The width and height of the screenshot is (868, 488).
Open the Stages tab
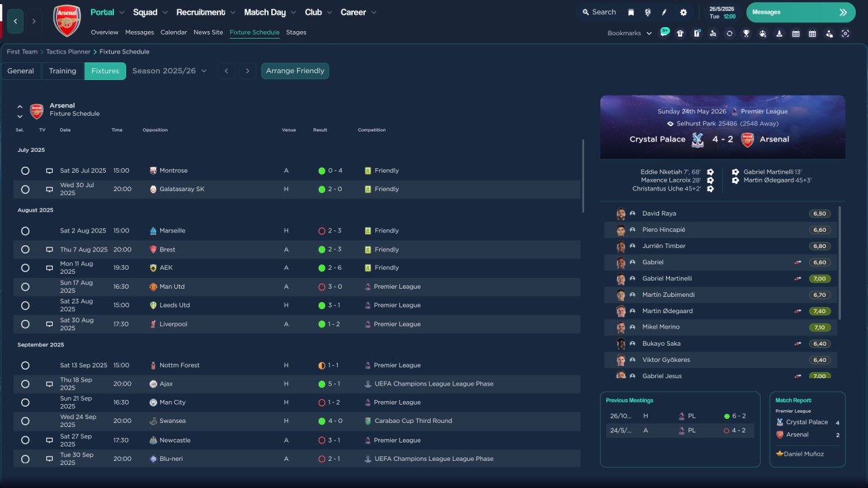click(x=296, y=33)
